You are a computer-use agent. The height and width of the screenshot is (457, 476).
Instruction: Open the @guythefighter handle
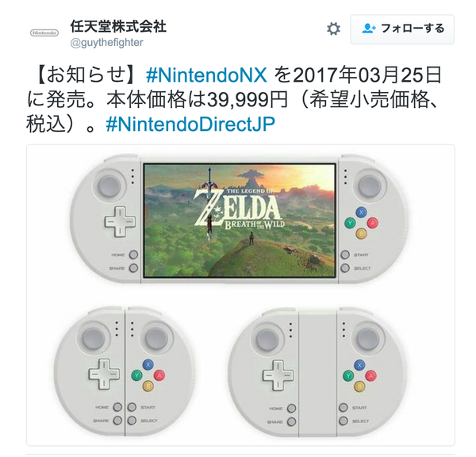coord(106,43)
